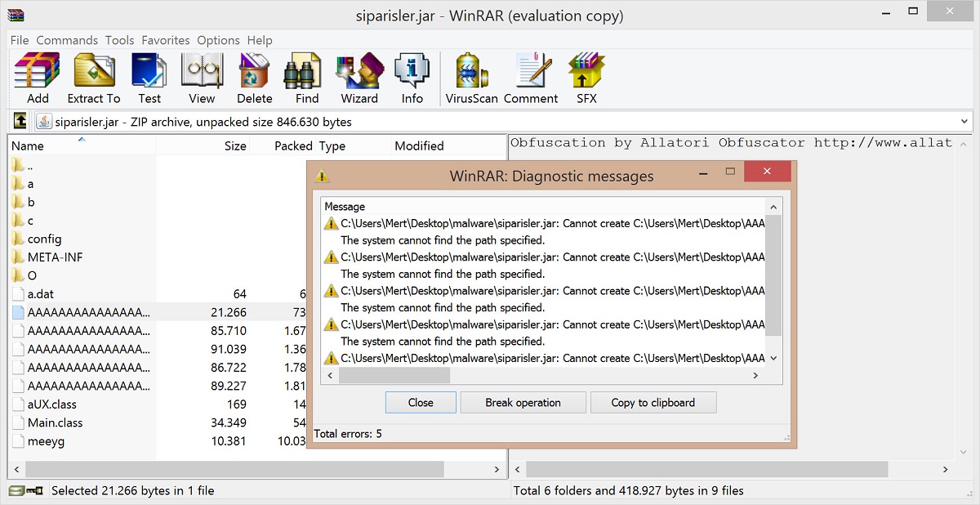The image size is (980, 505).
Task: Open the View toolbar icon
Action: pos(202,78)
